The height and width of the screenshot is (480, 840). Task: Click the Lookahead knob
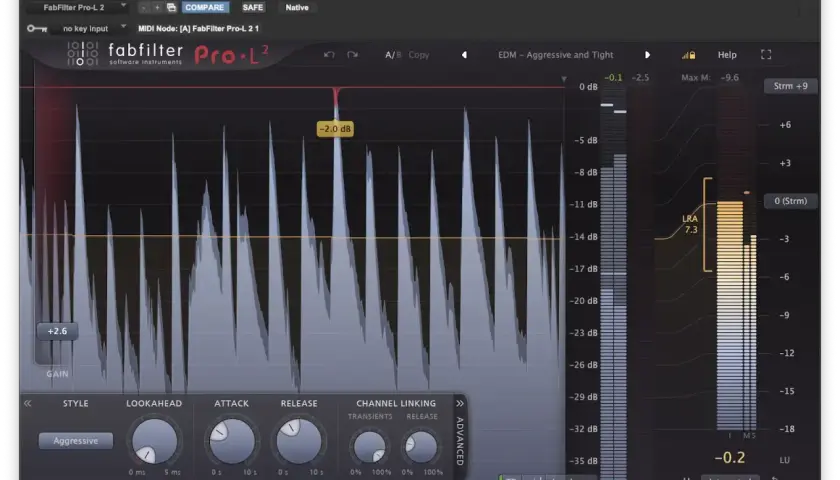[154, 441]
